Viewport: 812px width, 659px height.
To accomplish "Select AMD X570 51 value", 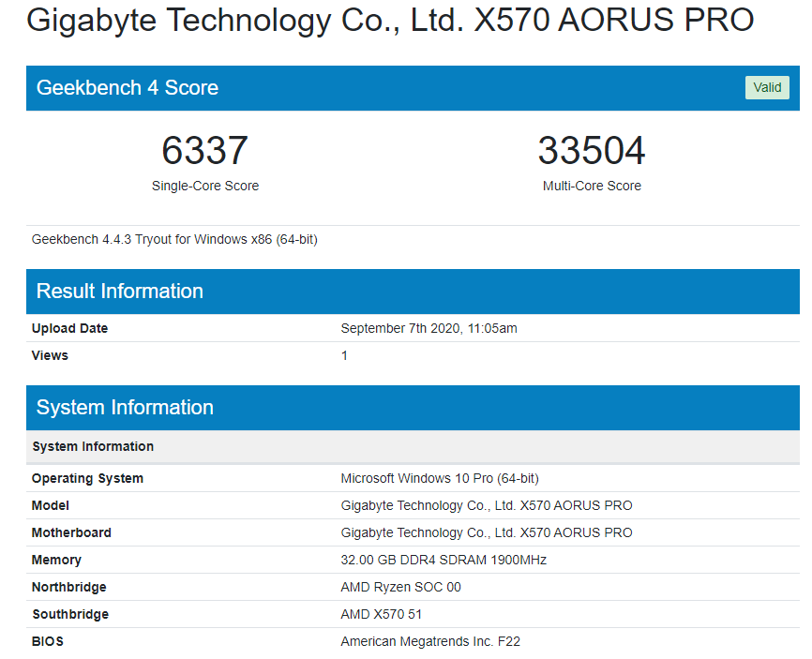I will (x=381, y=615).
